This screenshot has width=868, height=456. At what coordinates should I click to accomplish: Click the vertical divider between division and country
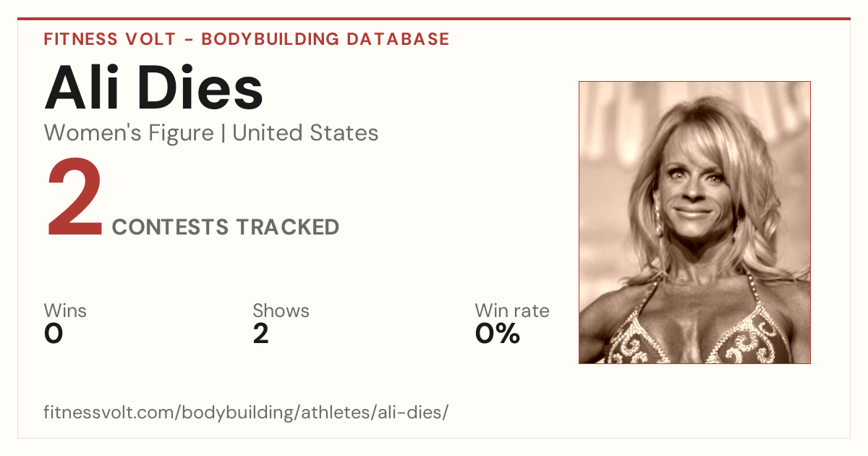(223, 134)
